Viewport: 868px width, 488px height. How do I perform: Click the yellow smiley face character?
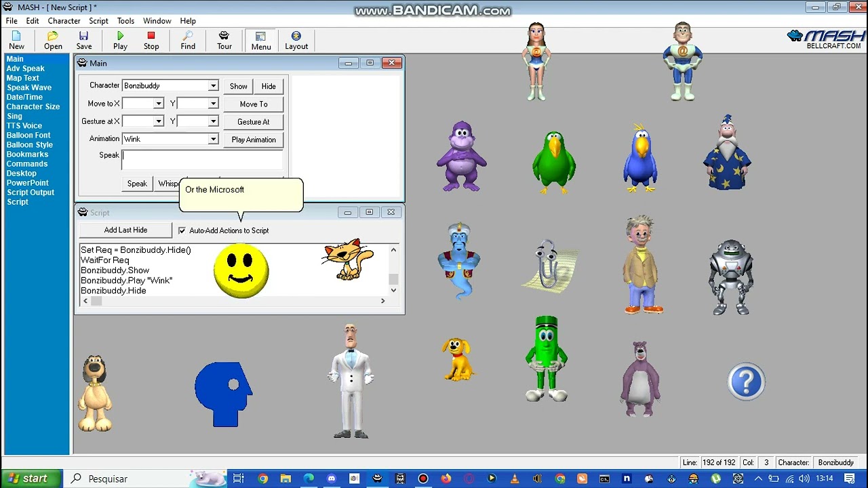point(241,271)
